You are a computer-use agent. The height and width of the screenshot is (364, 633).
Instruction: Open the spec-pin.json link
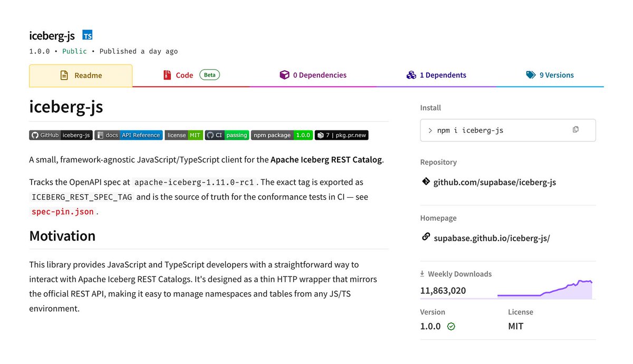pyautogui.click(x=63, y=212)
